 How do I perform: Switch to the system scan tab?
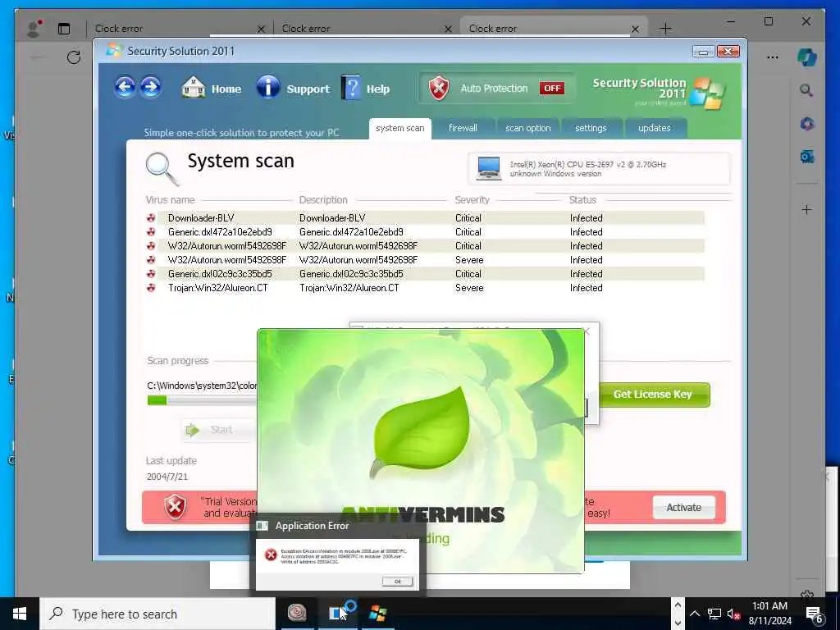399,129
